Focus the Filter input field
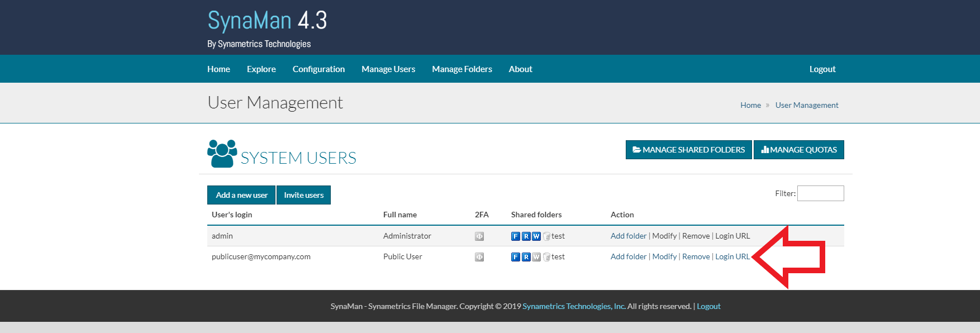The image size is (980, 333). click(x=821, y=193)
